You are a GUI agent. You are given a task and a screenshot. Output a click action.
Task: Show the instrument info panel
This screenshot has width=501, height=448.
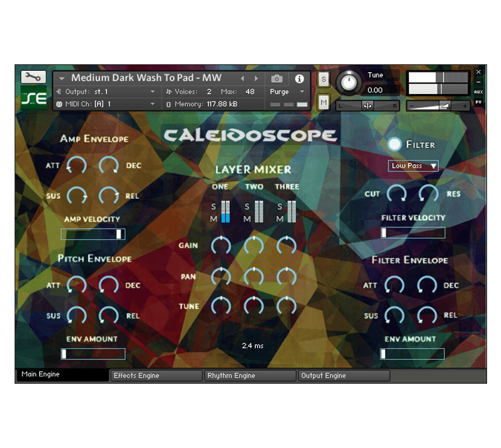coord(300,79)
